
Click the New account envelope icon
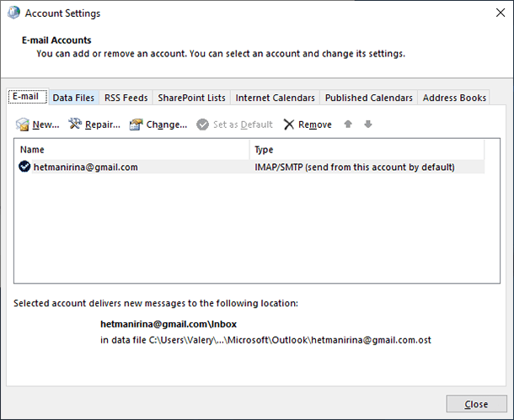point(22,125)
